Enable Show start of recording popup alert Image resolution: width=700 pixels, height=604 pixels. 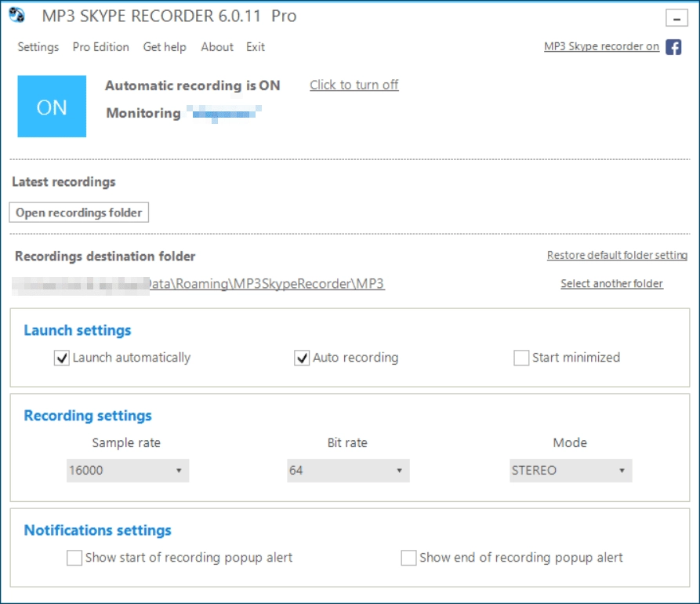click(x=74, y=558)
